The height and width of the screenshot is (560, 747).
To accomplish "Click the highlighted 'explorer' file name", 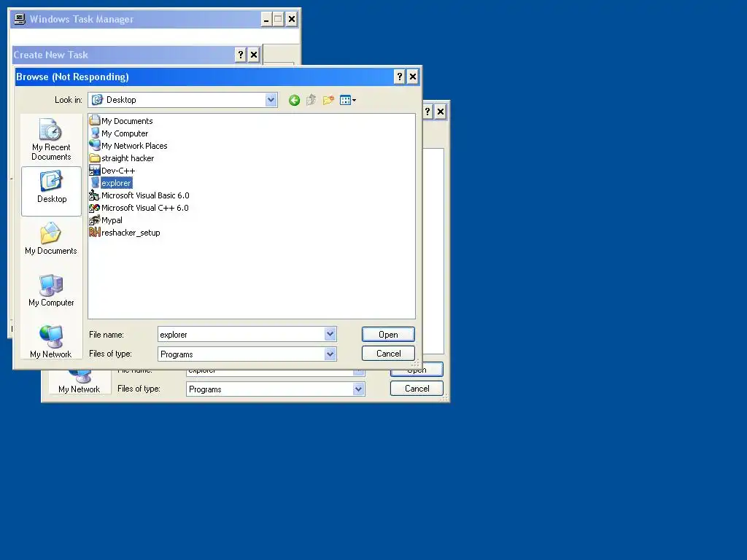I will [x=116, y=183].
